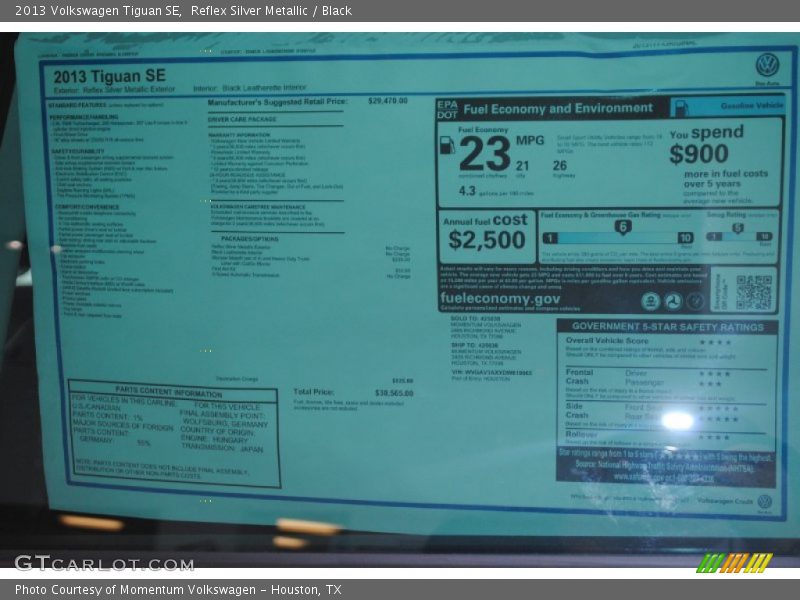Click the last round agency seal before QR code

click(695, 301)
